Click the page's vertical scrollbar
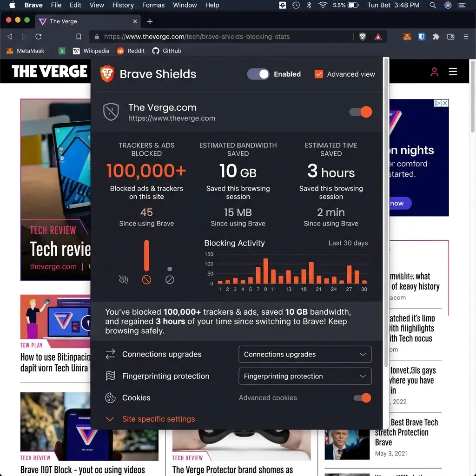The image size is (476, 476). tap(472, 97)
